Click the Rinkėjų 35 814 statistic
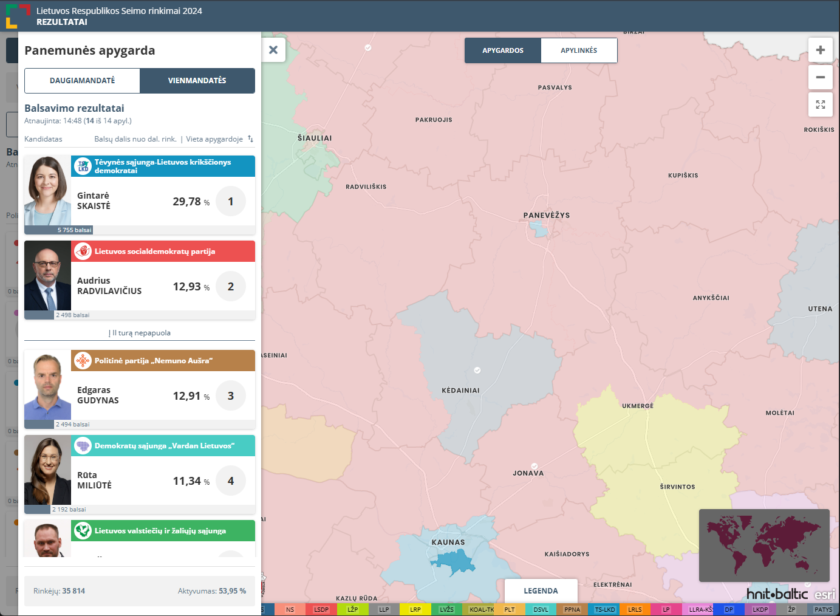Viewport: 840px width, 616px height. coord(60,591)
